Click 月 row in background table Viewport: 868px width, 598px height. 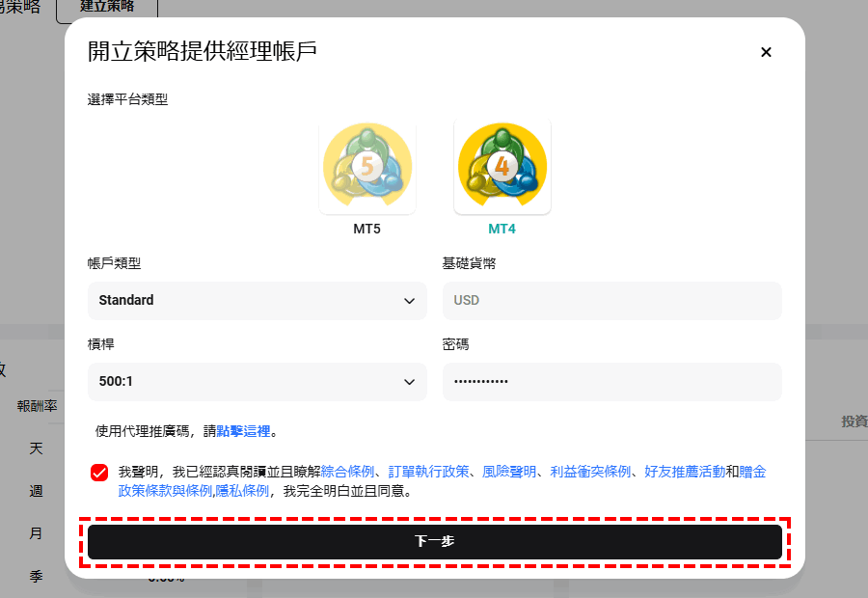(36, 533)
